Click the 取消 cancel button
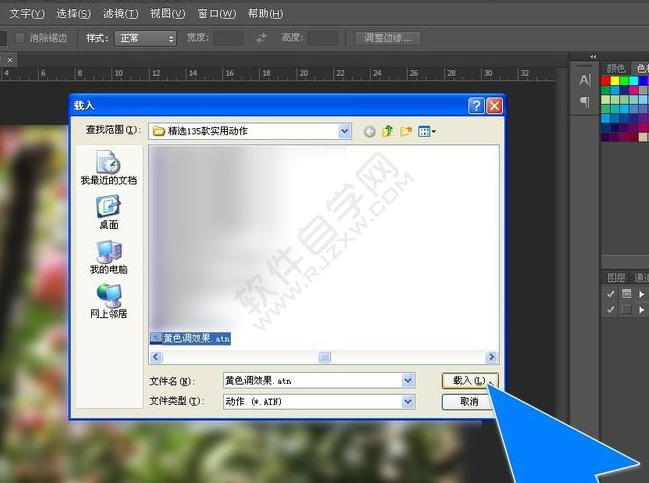649x483 pixels. 469,401
